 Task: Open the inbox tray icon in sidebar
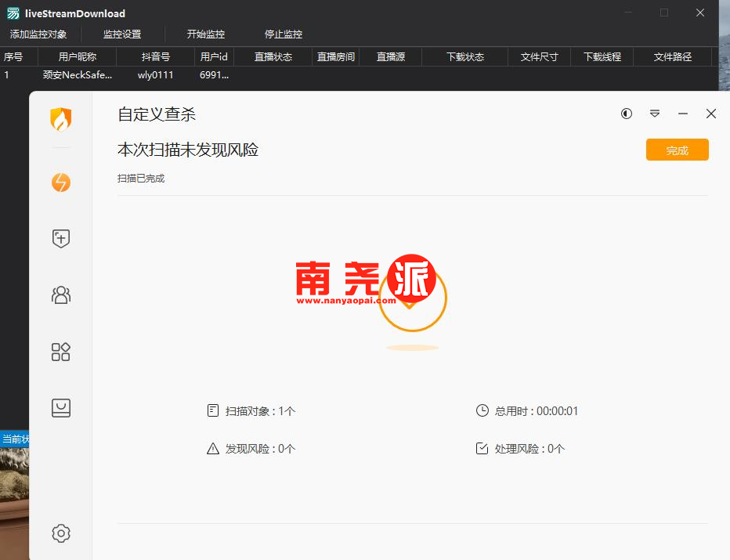tap(61, 408)
